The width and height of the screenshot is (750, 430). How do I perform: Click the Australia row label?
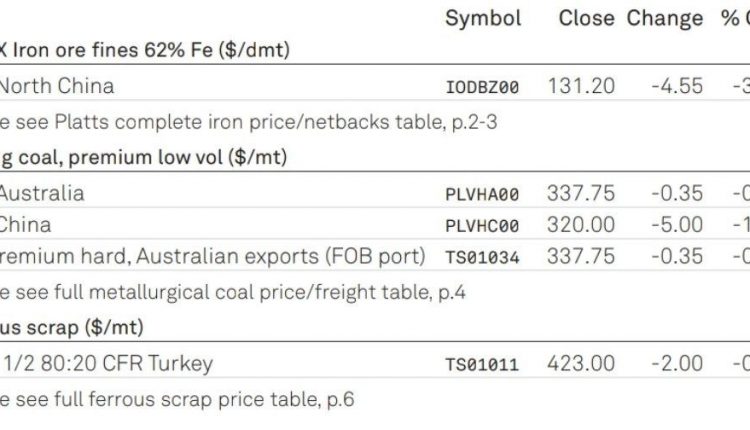tap(42, 193)
